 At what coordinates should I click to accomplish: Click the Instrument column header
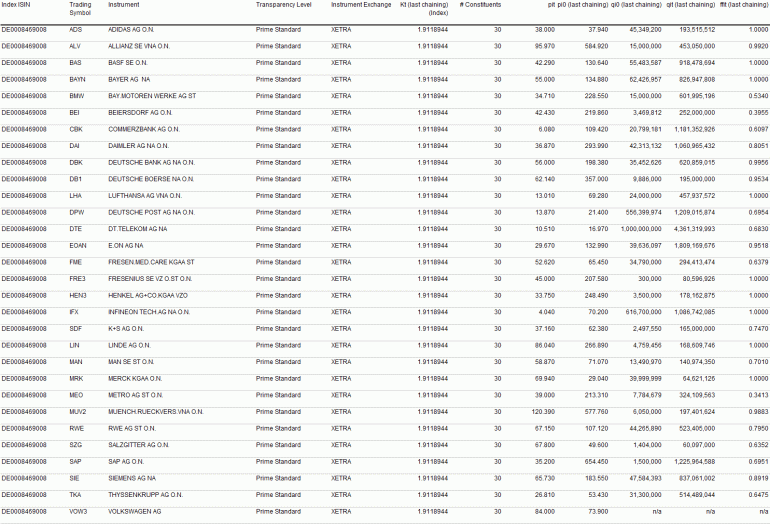click(x=124, y=5)
